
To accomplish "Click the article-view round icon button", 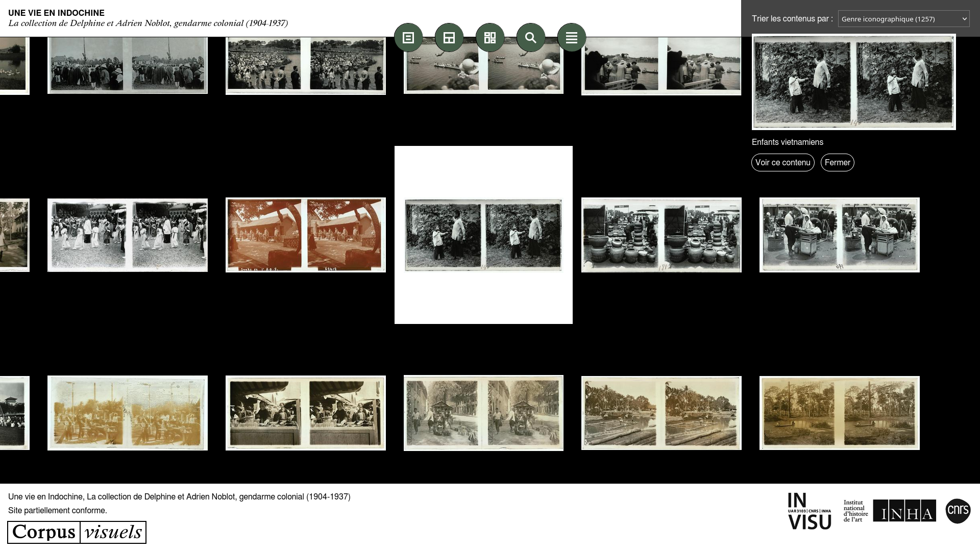I will pyautogui.click(x=408, y=37).
